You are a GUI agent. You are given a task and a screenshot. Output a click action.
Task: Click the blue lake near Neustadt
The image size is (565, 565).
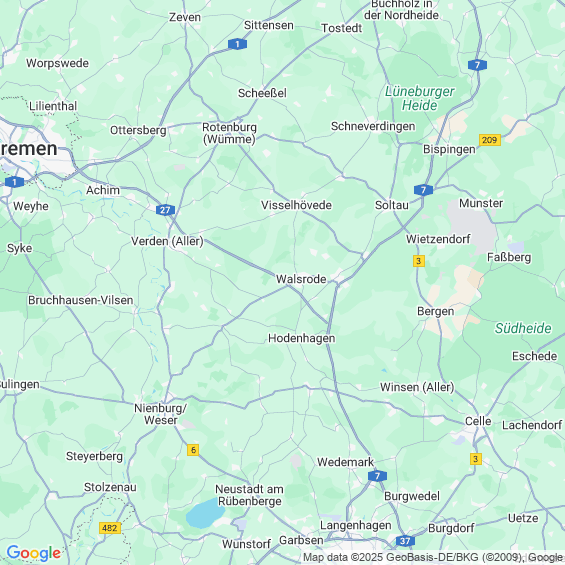[205, 513]
